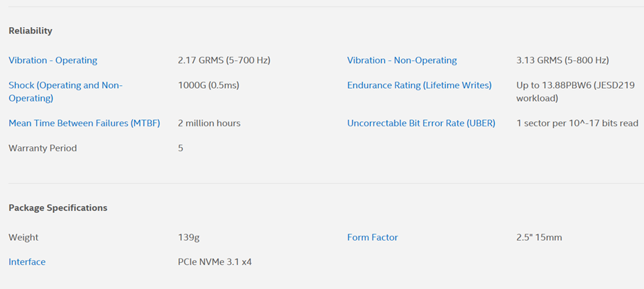Open the Vibration - Operating spec link

(x=53, y=60)
